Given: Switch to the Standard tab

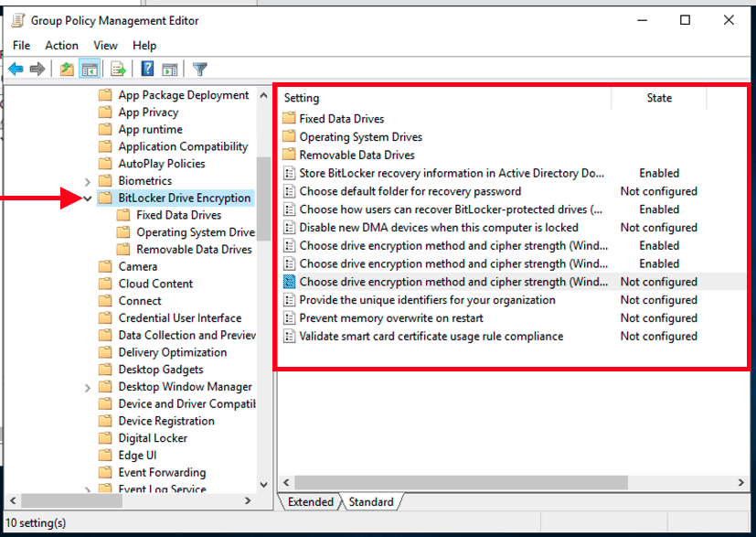Looking at the screenshot, I should [370, 502].
